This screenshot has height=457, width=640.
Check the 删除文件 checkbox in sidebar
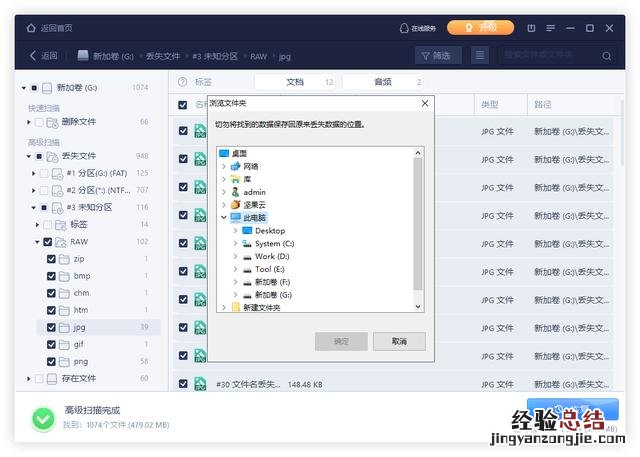coord(40,122)
